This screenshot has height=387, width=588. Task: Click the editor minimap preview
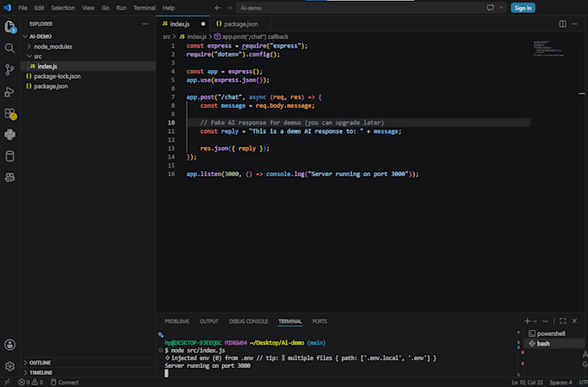[548, 48]
